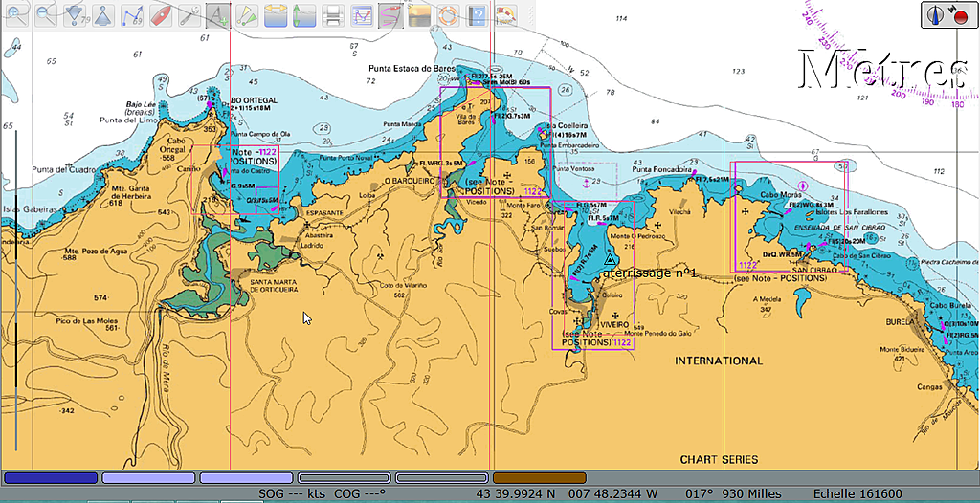Toggle track recording icon
The height and width of the screenshot is (503, 980).
click(x=390, y=14)
